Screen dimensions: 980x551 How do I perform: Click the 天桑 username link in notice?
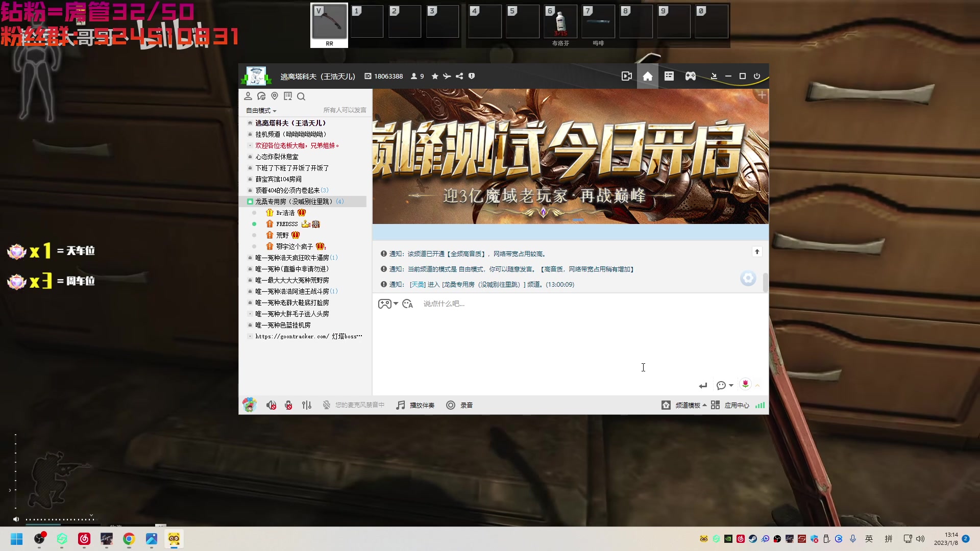coord(418,285)
